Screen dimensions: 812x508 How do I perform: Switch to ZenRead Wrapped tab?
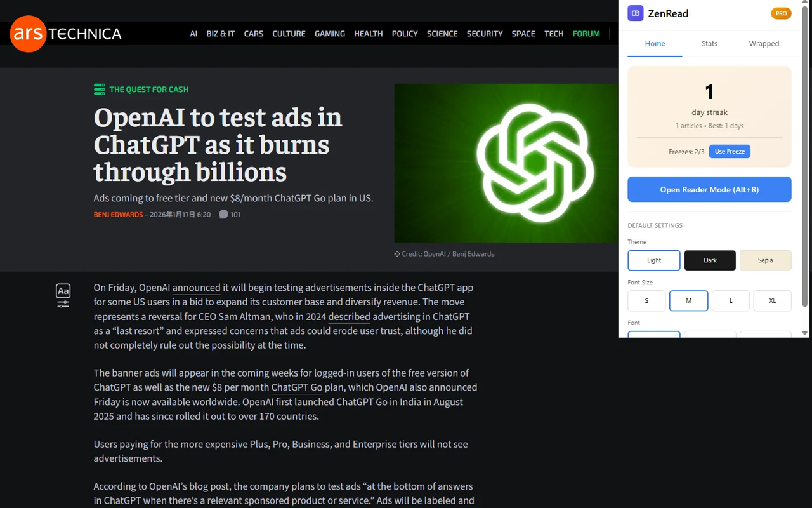coord(764,44)
